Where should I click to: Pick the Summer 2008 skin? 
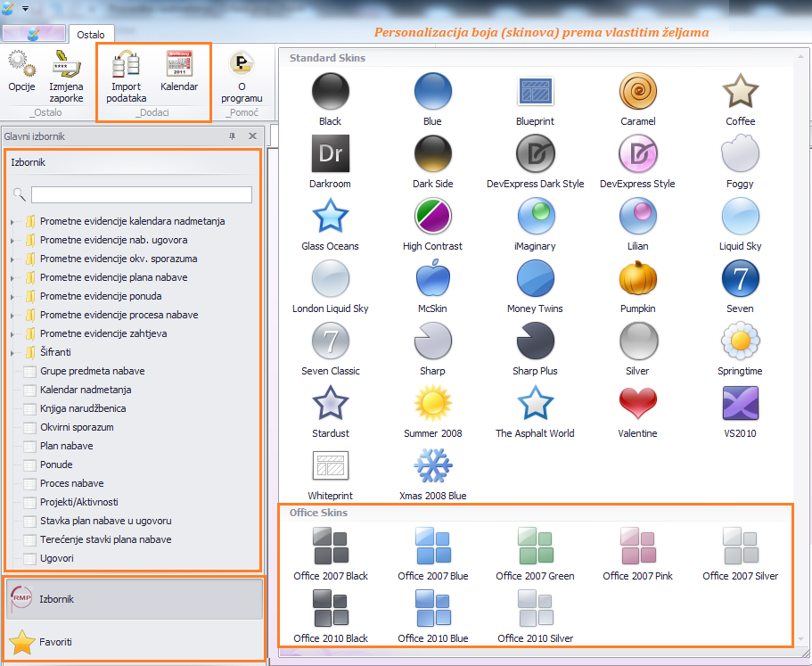[x=432, y=411]
